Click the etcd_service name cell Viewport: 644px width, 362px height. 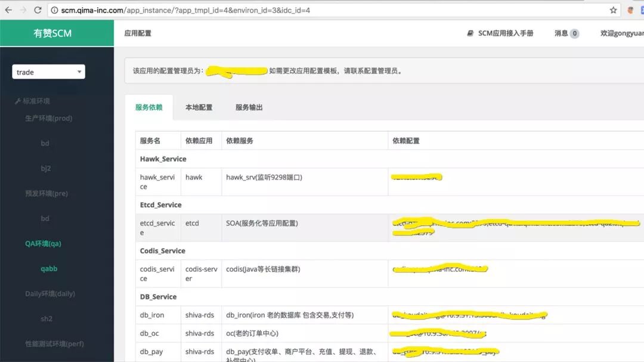pyautogui.click(x=157, y=228)
